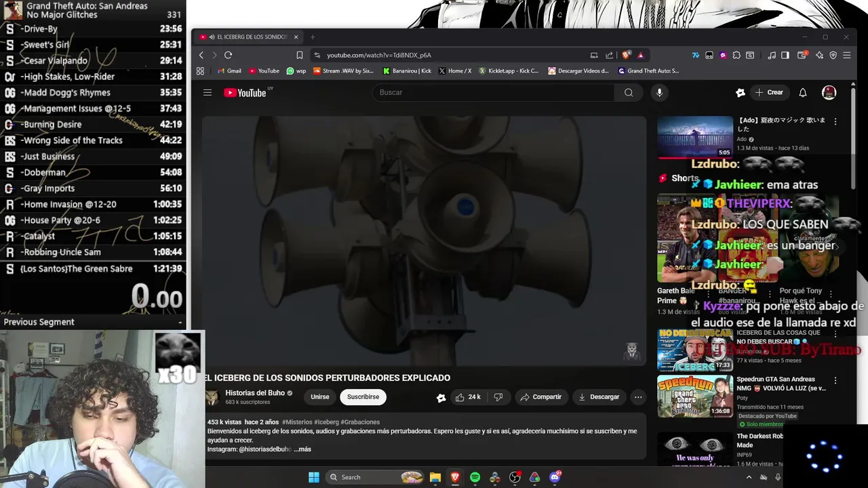Open the Leo AI sparkle icon
Image resolution: width=868 pixels, height=488 pixels.
(819, 55)
